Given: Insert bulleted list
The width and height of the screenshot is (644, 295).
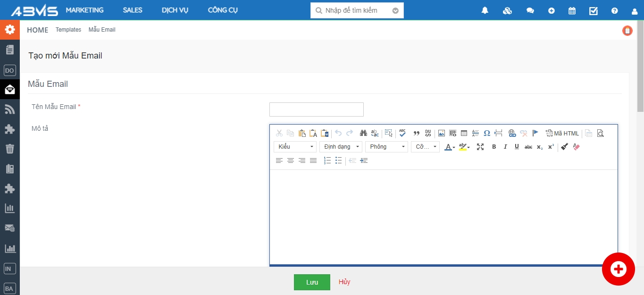Looking at the screenshot, I should 339,160.
